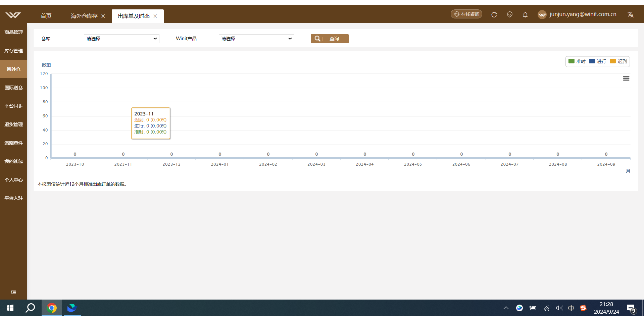The image size is (644, 316).
Task: Click the 2023-10 axis label
Action: [x=75, y=164]
